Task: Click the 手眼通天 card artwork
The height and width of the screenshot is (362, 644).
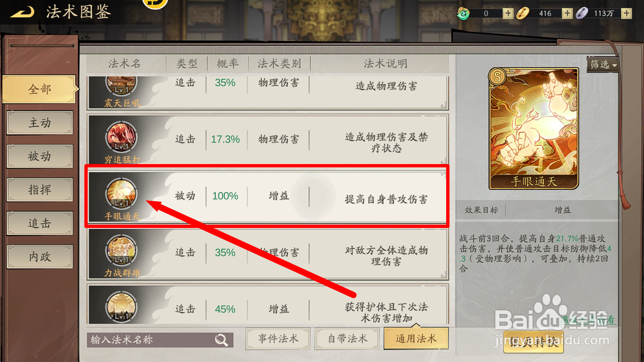Action: pyautogui.click(x=534, y=129)
